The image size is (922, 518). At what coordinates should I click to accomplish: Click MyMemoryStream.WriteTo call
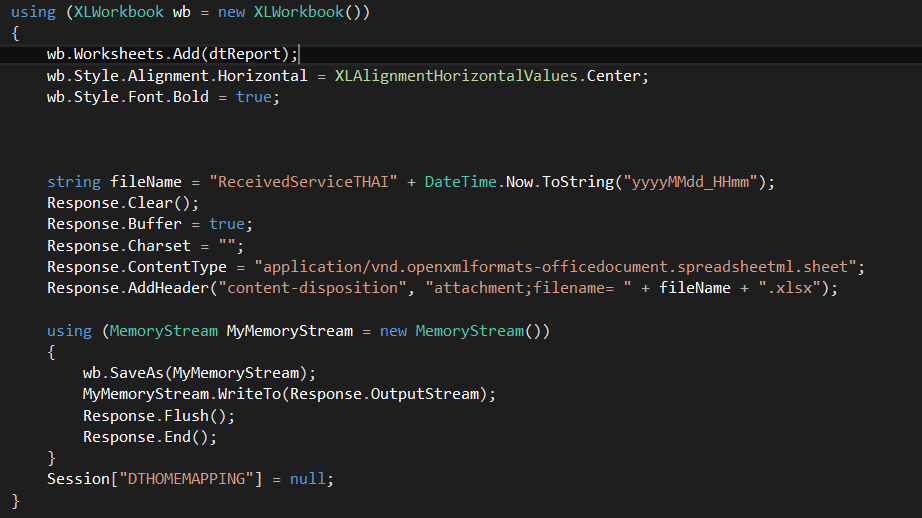tap(182, 395)
